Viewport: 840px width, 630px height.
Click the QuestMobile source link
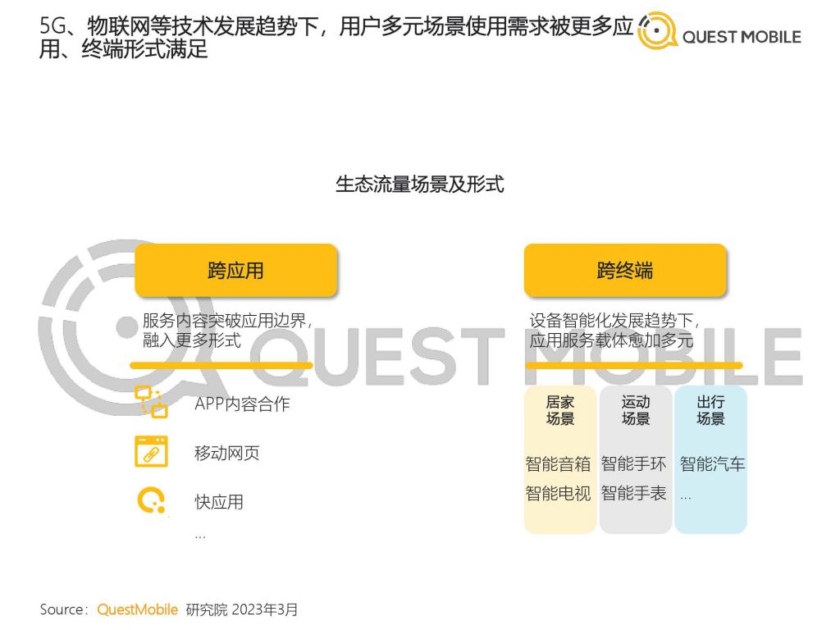[x=137, y=609]
